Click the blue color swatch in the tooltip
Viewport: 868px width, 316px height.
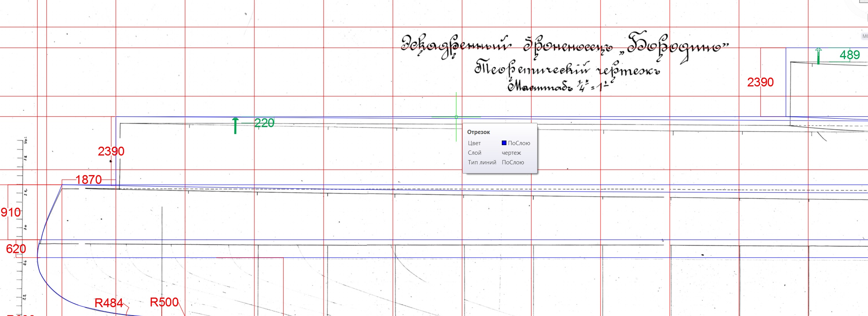(504, 143)
